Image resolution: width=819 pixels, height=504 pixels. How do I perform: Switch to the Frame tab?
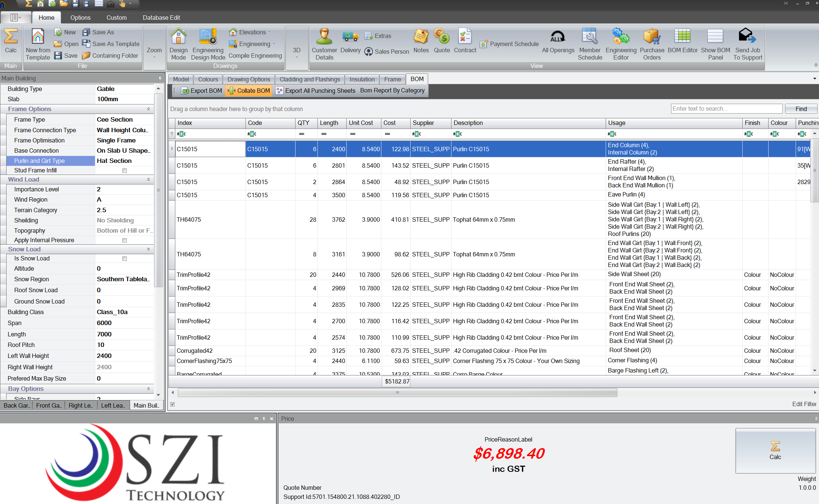coord(392,79)
